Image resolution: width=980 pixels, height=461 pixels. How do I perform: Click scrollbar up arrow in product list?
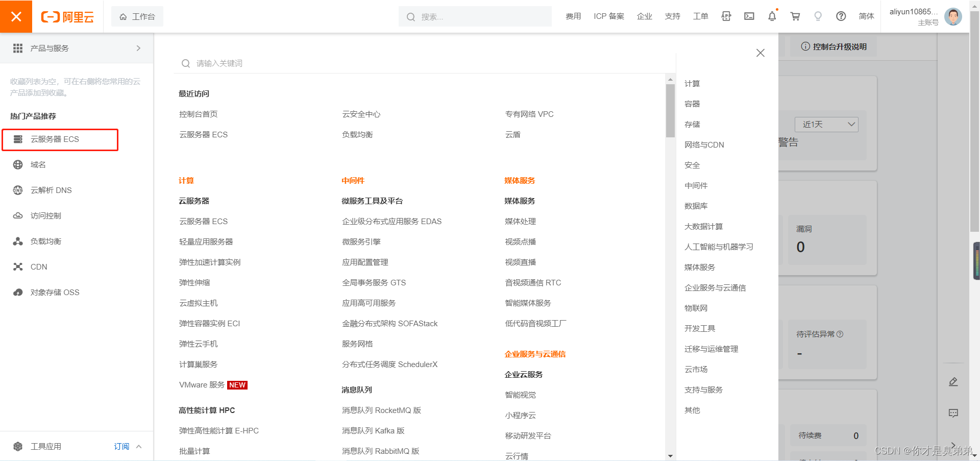pyautogui.click(x=670, y=80)
